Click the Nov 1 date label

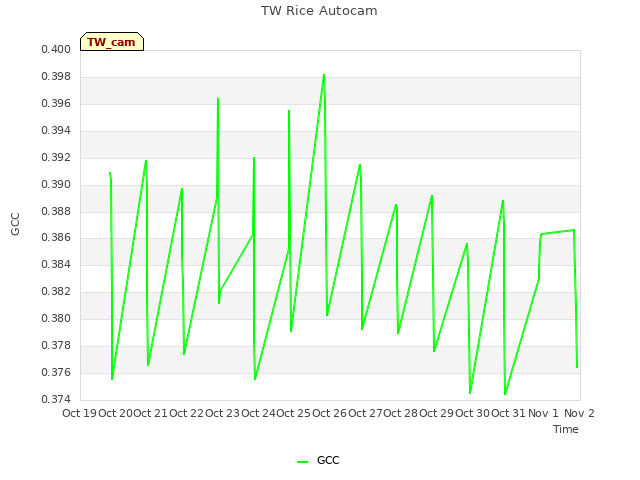[x=543, y=413]
